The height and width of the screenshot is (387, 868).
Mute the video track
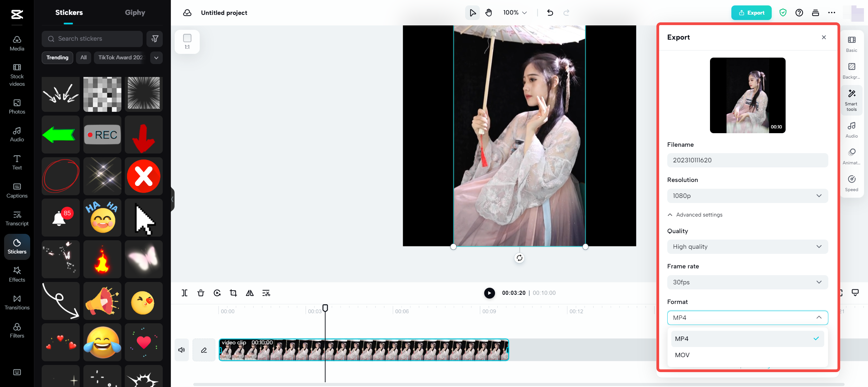tap(181, 350)
